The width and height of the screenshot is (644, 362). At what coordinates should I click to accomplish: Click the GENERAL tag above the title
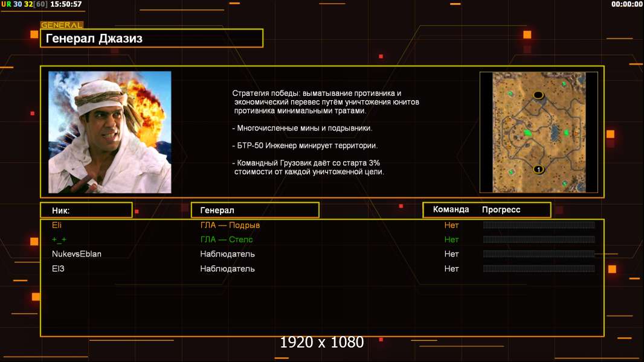pos(62,25)
